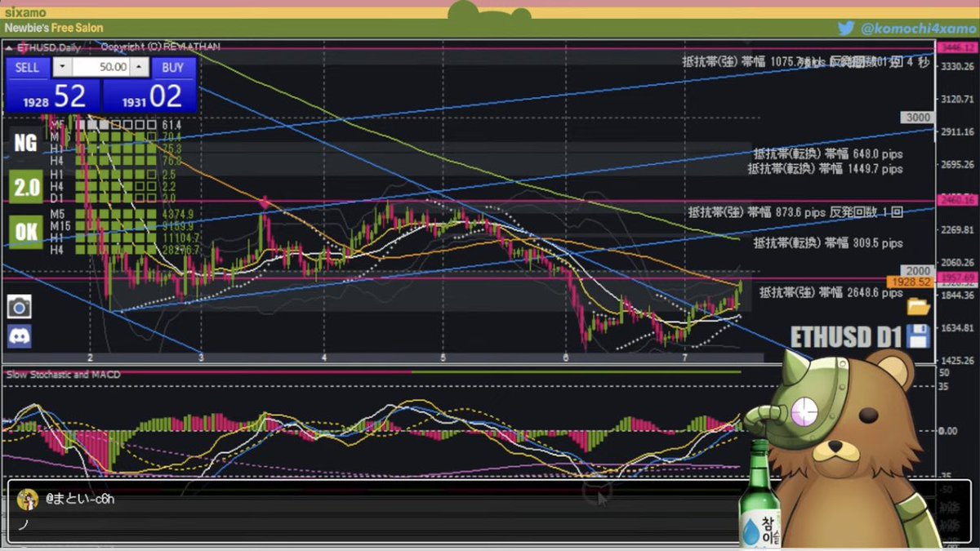
Task: Click the green 2.0 button
Action: tap(25, 188)
